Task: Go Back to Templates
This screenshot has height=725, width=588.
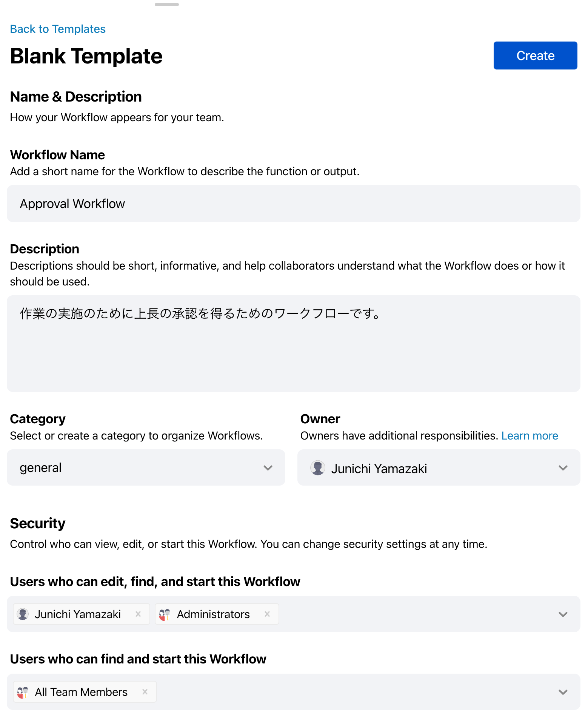Action: click(58, 29)
